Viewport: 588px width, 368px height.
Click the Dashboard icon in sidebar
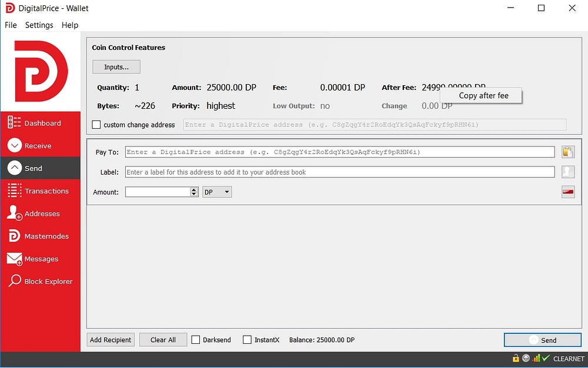click(x=14, y=122)
